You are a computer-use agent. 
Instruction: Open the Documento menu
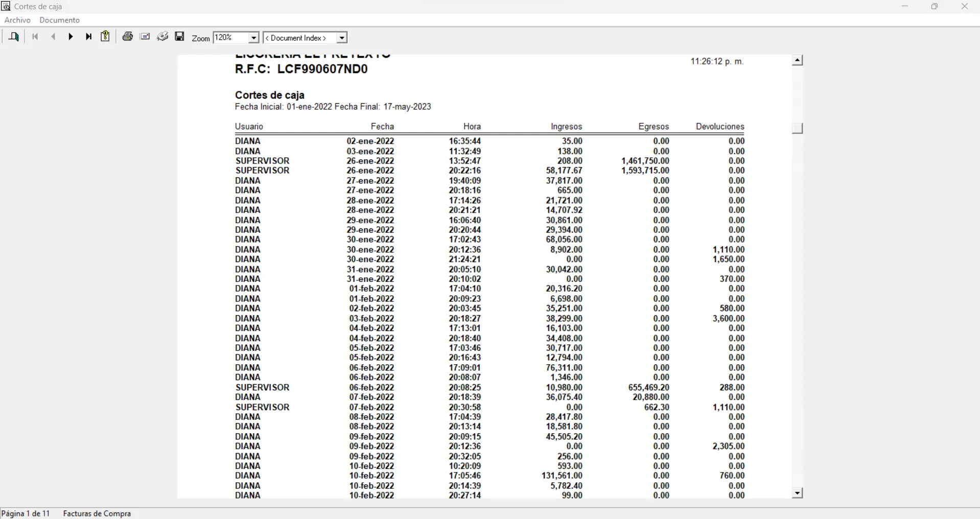60,20
